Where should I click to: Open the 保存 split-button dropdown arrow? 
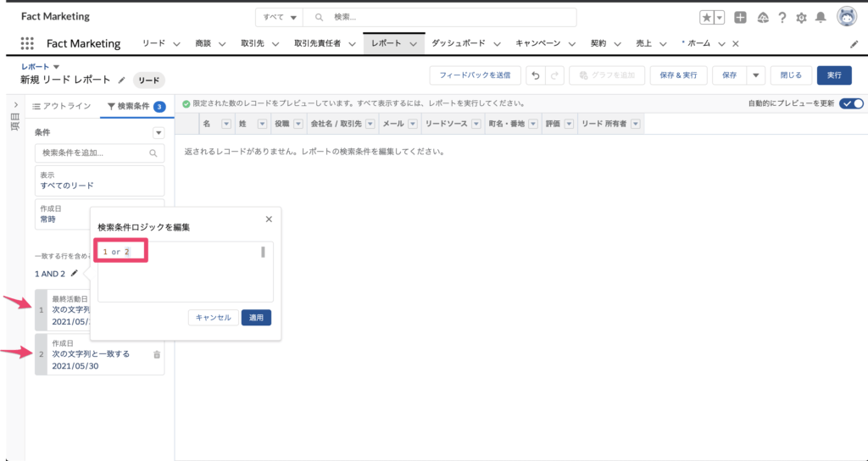755,75
